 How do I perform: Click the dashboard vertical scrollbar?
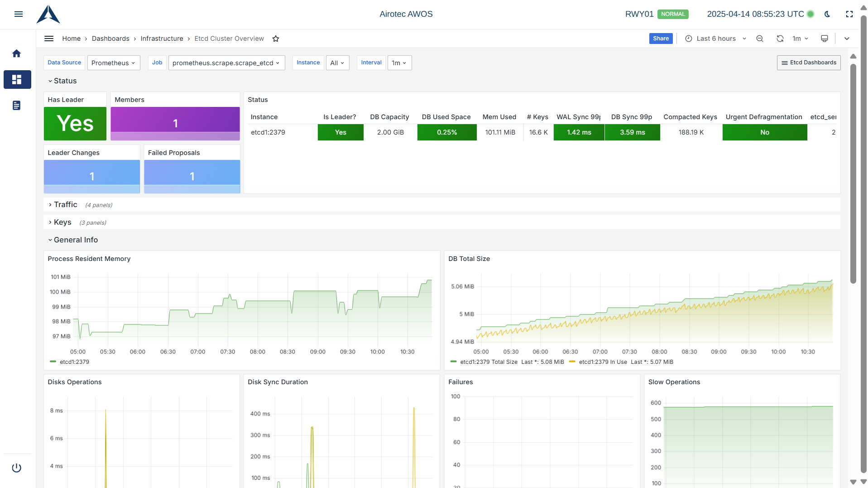click(853, 172)
